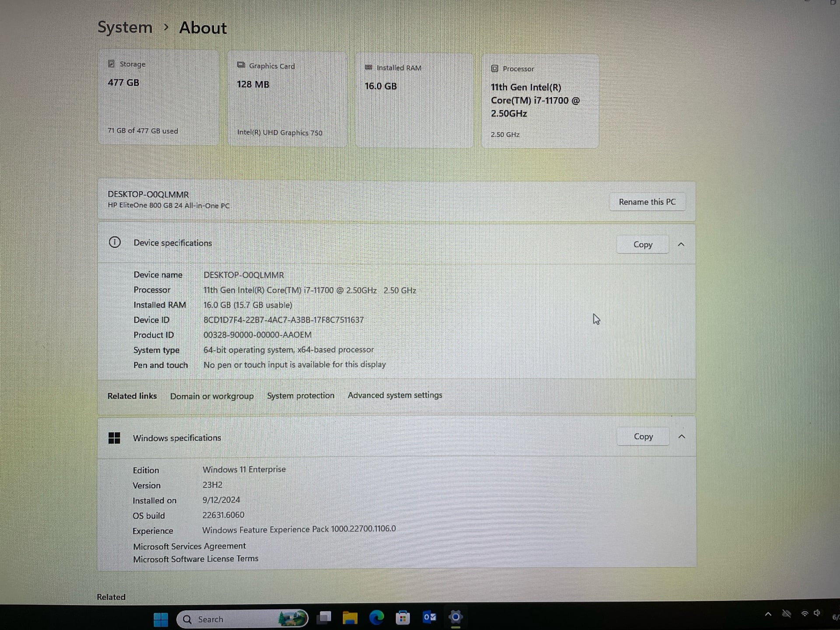This screenshot has width=840, height=630.
Task: Go back to System in the breadcrumb
Action: [125, 27]
